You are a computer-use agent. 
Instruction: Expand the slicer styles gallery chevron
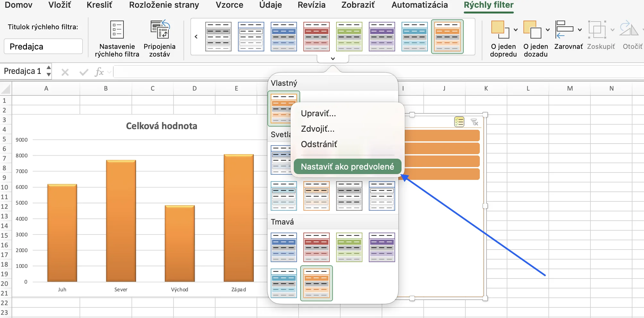333,59
